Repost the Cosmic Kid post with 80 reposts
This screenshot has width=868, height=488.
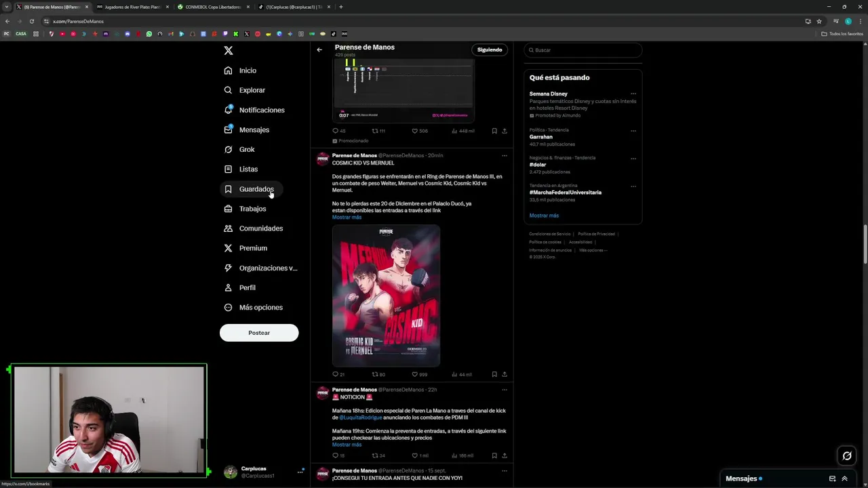click(x=378, y=375)
